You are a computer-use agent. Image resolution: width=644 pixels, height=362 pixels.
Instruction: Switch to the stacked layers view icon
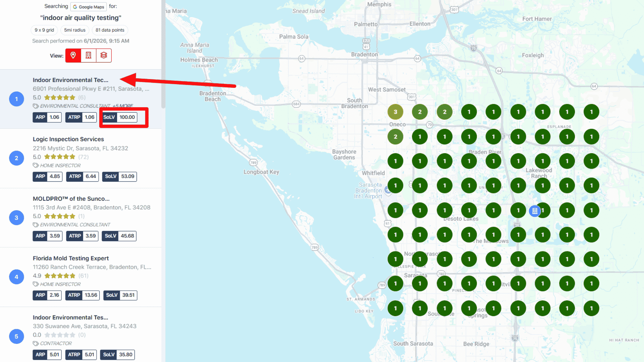click(x=104, y=55)
